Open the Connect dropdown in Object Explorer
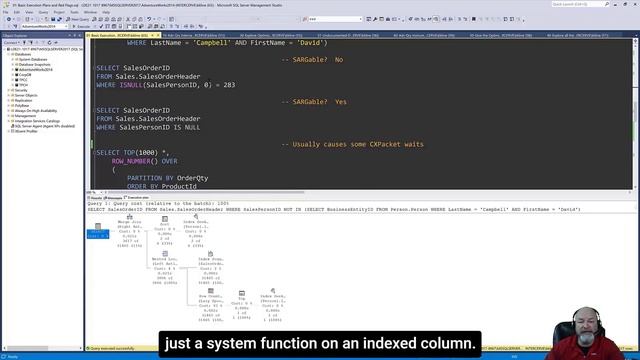The height and width of the screenshot is (360, 640). (x=11, y=42)
